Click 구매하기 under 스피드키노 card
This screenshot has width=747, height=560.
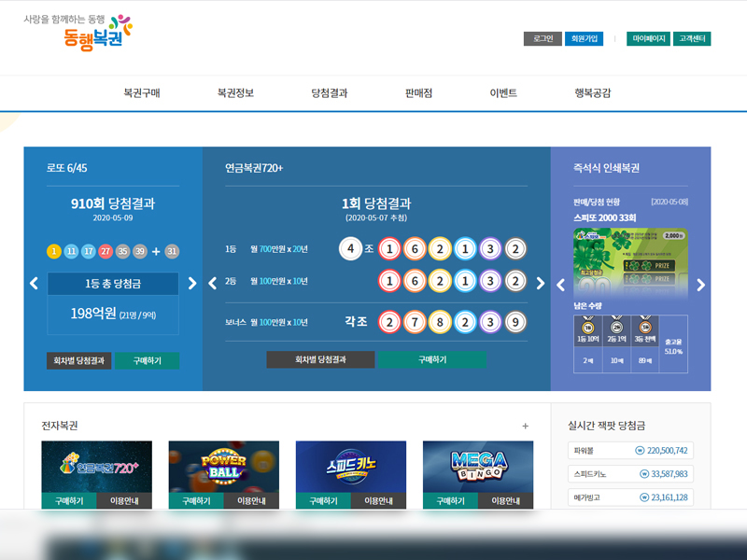click(x=323, y=500)
